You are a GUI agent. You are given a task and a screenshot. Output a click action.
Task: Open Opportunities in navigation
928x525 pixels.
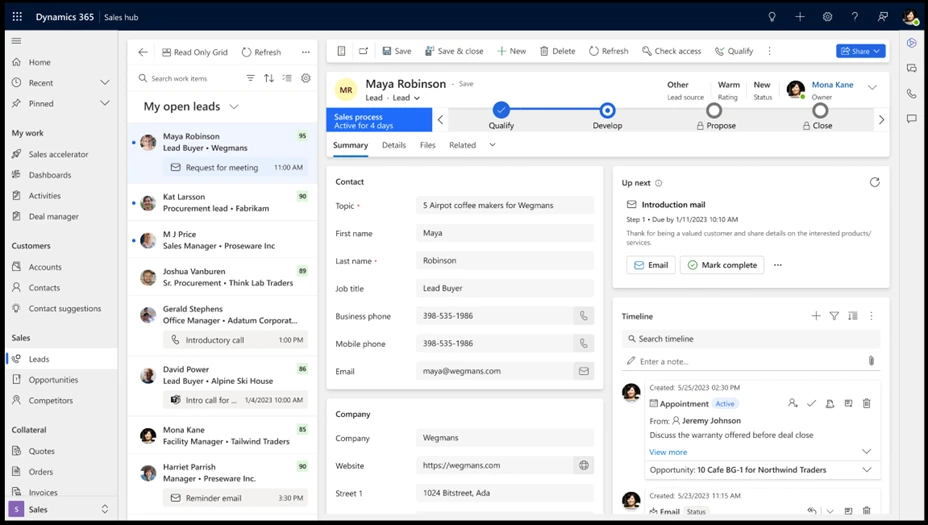pyautogui.click(x=53, y=379)
